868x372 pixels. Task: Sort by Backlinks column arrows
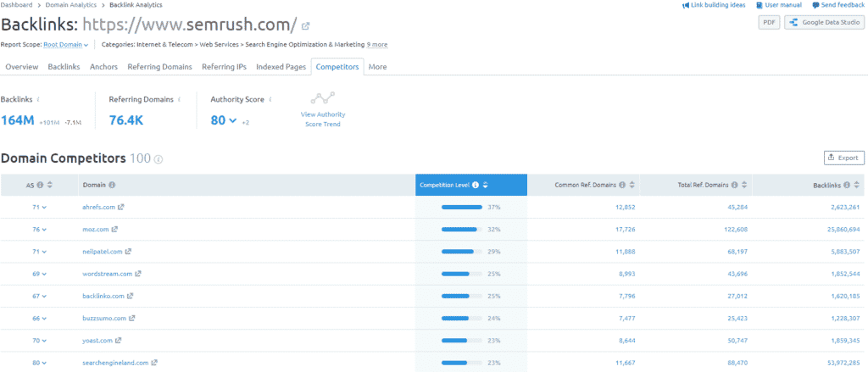click(x=857, y=185)
